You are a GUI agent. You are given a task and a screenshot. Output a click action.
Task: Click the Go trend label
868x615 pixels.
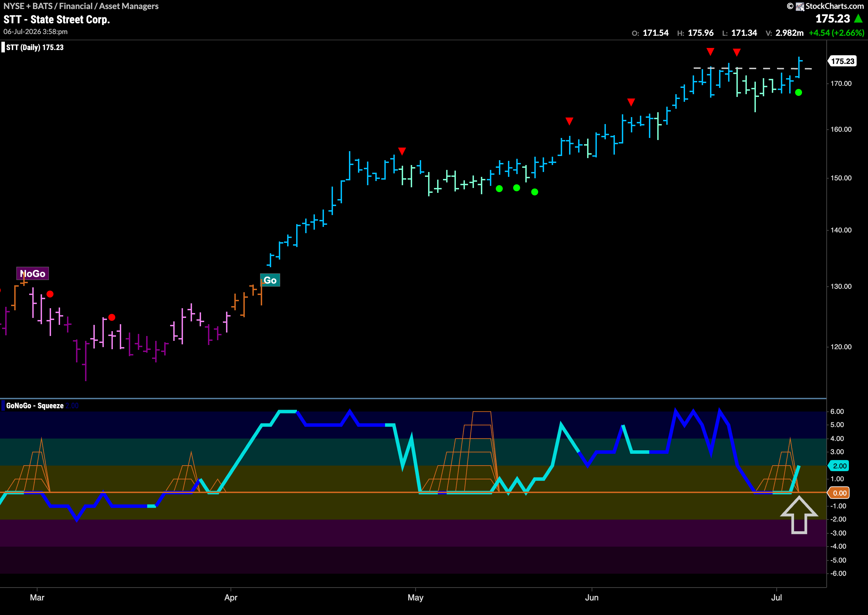[x=270, y=280]
